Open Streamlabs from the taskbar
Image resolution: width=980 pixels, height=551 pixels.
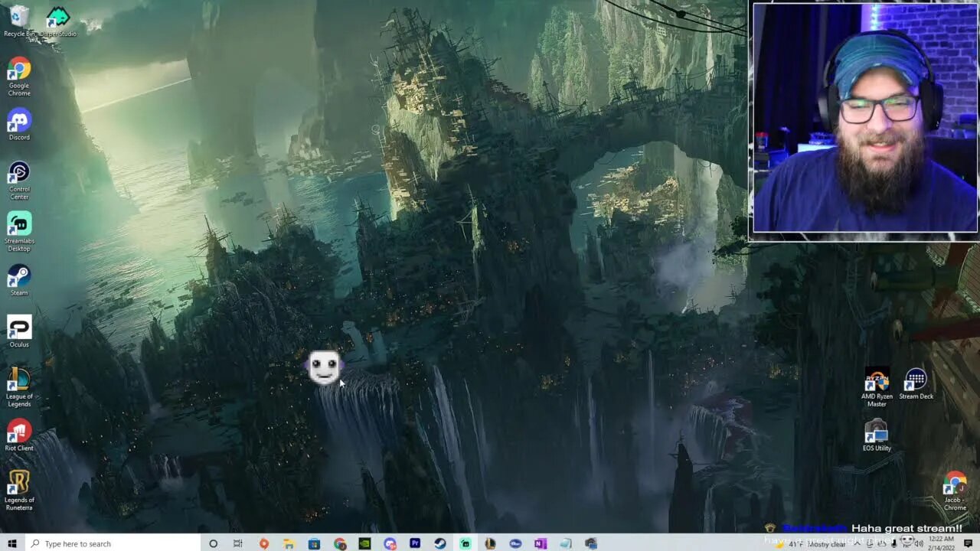pos(465,543)
